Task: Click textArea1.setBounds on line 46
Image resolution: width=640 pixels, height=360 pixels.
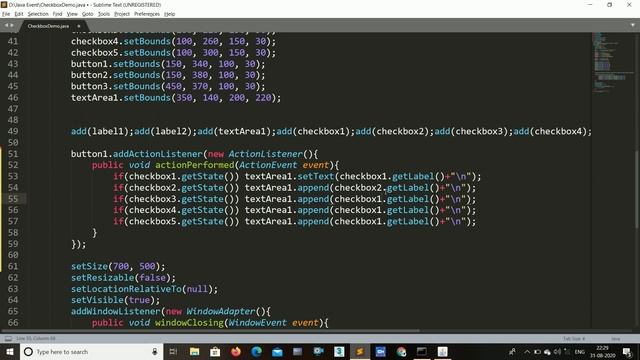Action: pos(121,98)
